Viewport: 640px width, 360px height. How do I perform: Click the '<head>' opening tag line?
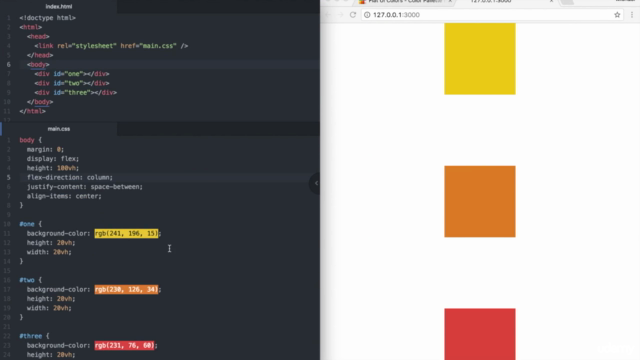38,37
